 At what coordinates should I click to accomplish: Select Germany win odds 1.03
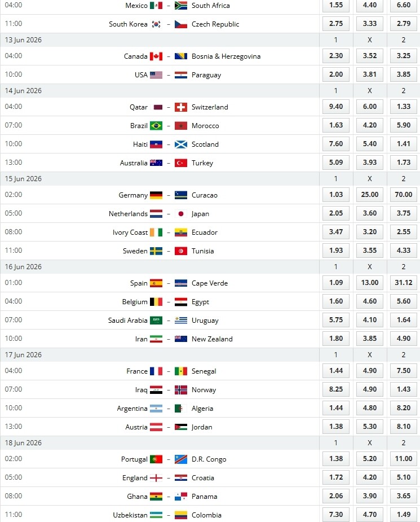pos(336,195)
